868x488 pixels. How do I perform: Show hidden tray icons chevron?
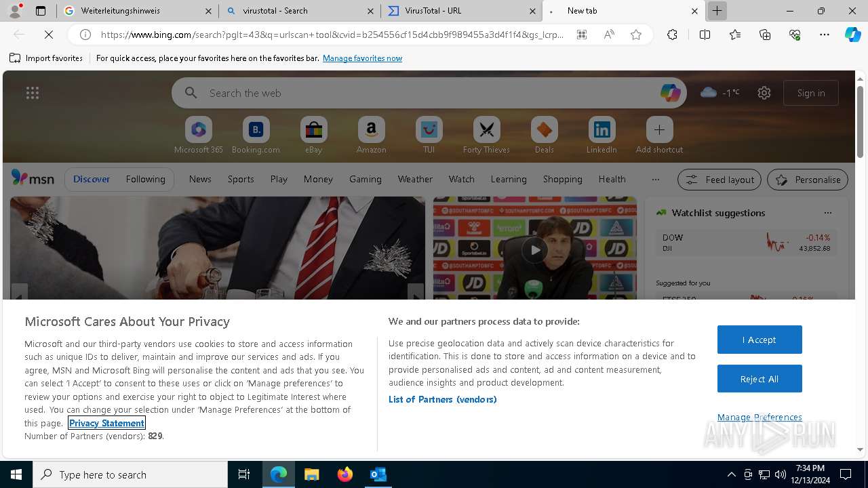[x=731, y=474]
